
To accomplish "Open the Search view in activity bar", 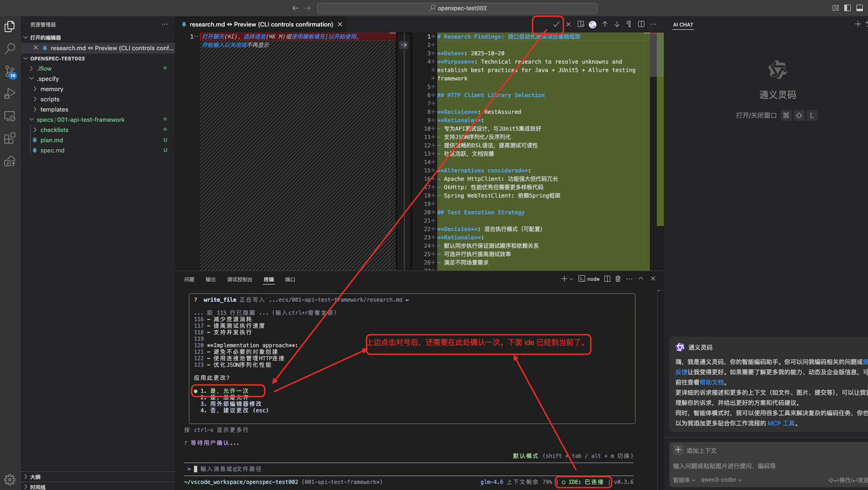I will 10,48.
